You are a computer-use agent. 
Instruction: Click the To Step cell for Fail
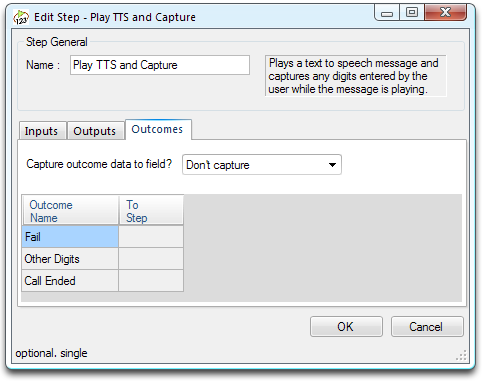click(x=151, y=237)
